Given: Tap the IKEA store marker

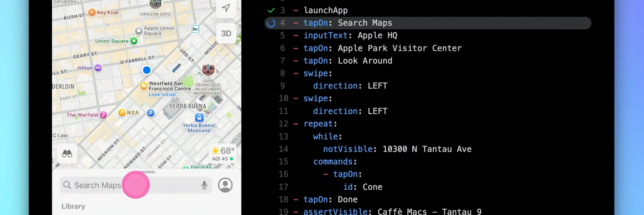Looking at the screenshot, I should click(122, 113).
